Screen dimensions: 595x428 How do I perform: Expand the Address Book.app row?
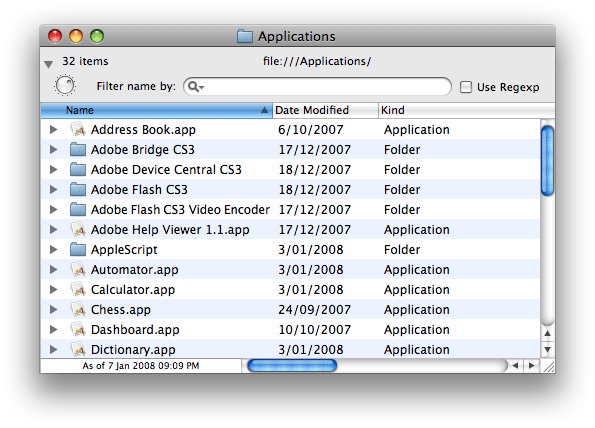[x=54, y=130]
